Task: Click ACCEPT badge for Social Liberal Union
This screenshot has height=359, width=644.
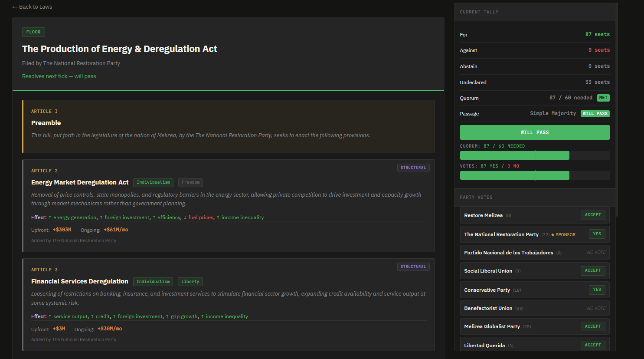Action: (x=592, y=270)
